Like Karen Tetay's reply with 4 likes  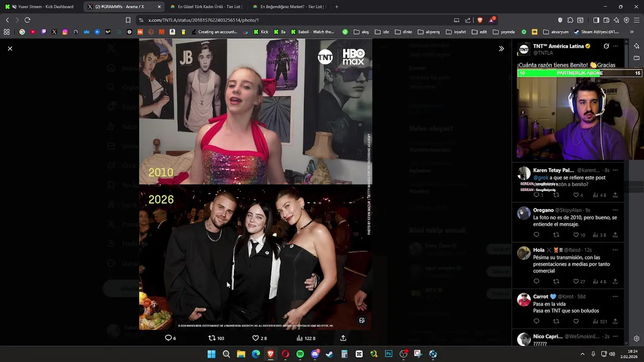point(579,195)
